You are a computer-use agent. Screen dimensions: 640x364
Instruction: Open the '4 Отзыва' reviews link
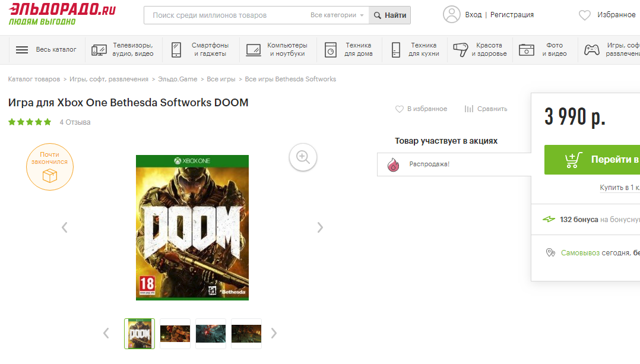click(75, 122)
